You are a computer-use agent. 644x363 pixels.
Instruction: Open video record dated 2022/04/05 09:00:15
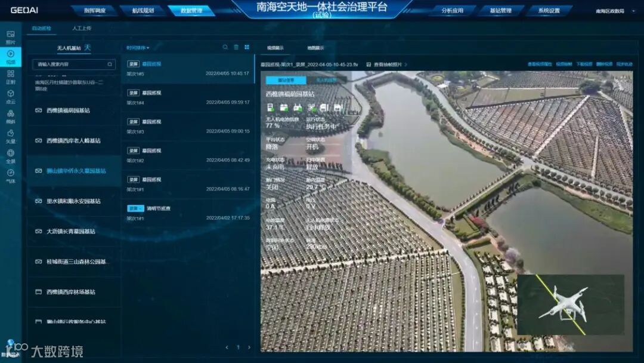coord(188,127)
